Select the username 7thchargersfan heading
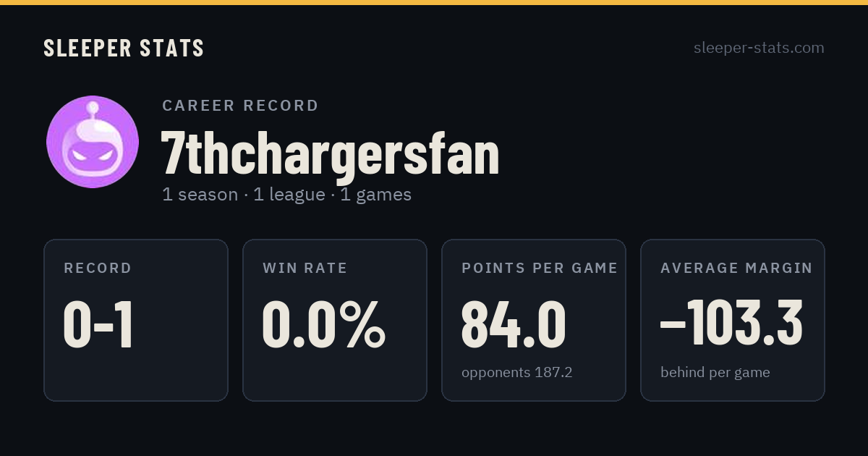868x456 pixels. click(331, 154)
